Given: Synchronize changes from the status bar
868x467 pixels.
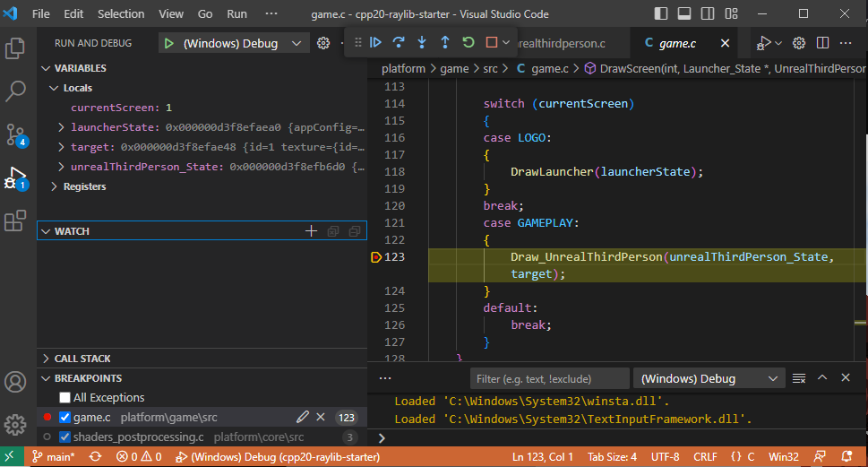Looking at the screenshot, I should [95, 457].
